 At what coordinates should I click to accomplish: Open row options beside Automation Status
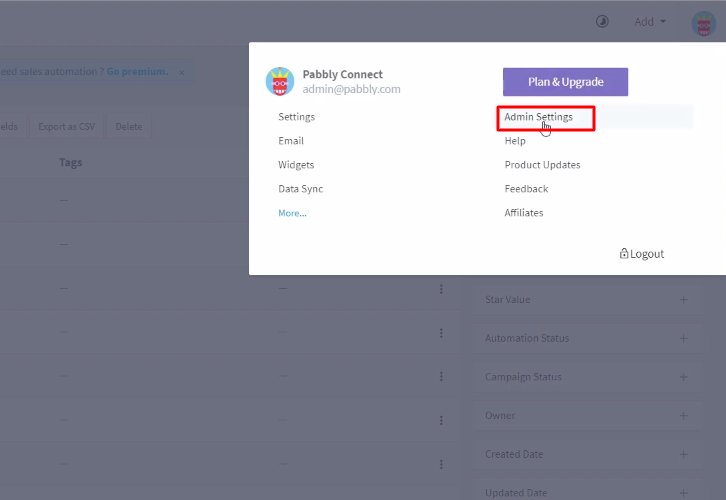pos(441,333)
